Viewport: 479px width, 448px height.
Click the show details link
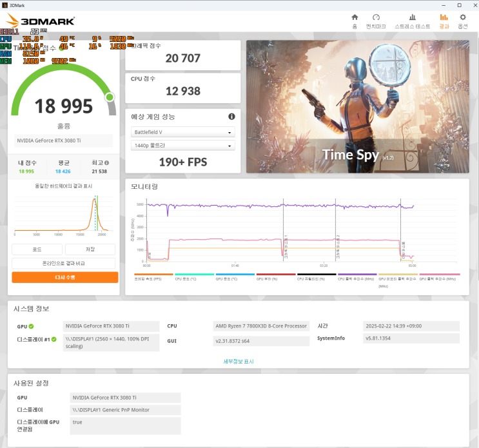239,362
